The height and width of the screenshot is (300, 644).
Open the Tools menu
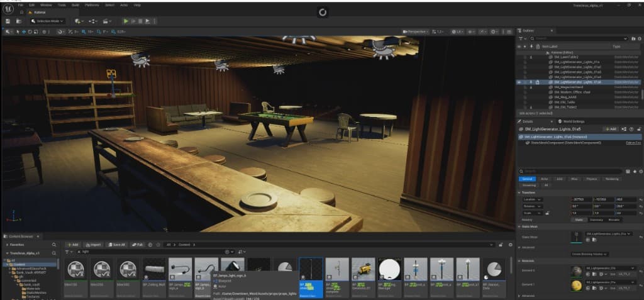coord(62,5)
